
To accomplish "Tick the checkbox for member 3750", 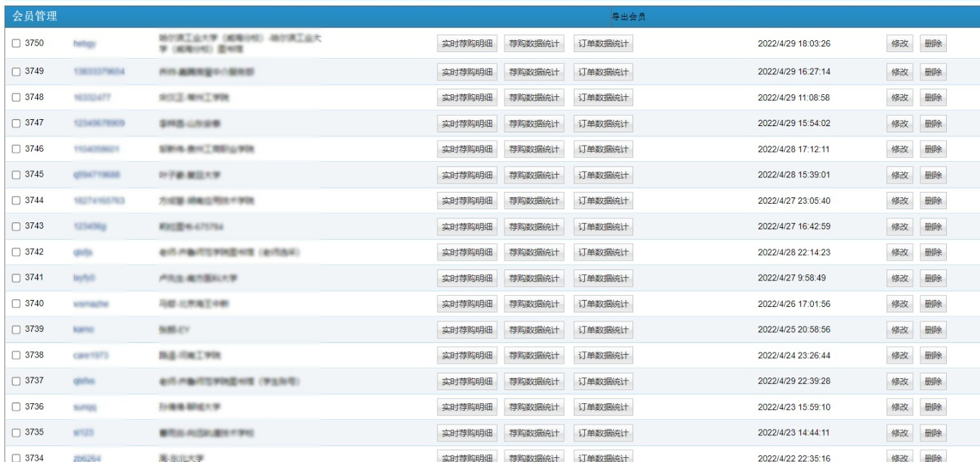I will (17, 44).
